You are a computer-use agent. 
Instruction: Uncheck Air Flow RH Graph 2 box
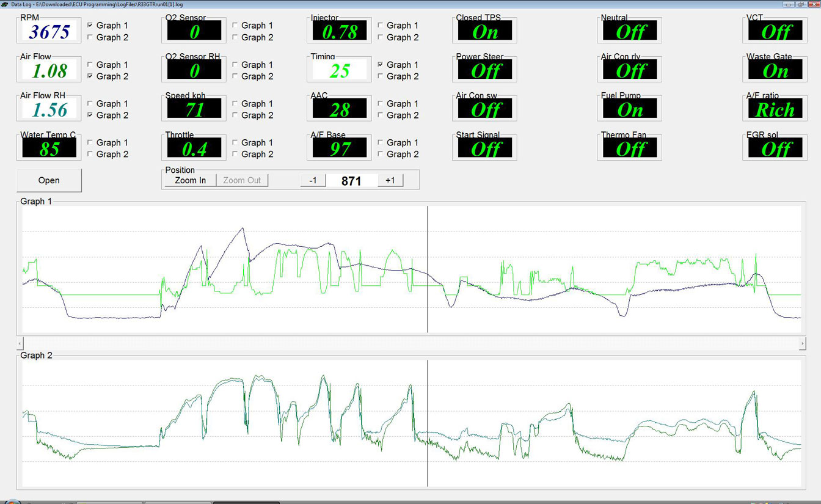(x=90, y=115)
